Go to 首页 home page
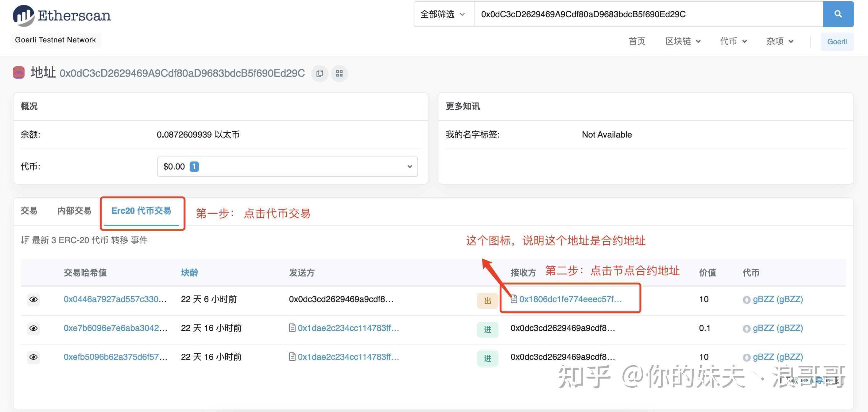 (637, 41)
